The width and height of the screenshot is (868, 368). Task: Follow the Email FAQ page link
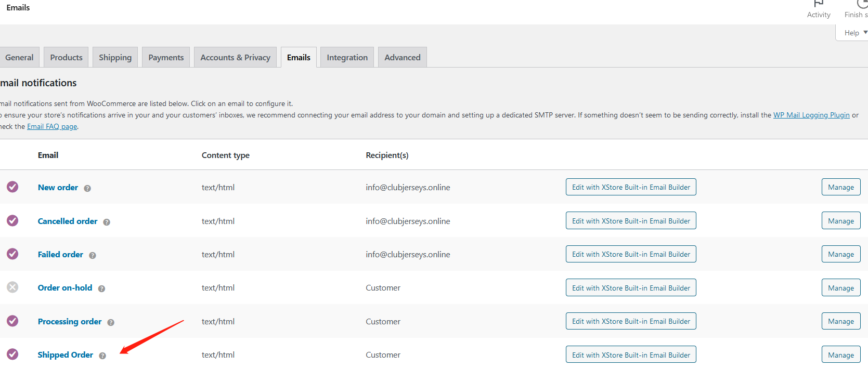click(52, 126)
